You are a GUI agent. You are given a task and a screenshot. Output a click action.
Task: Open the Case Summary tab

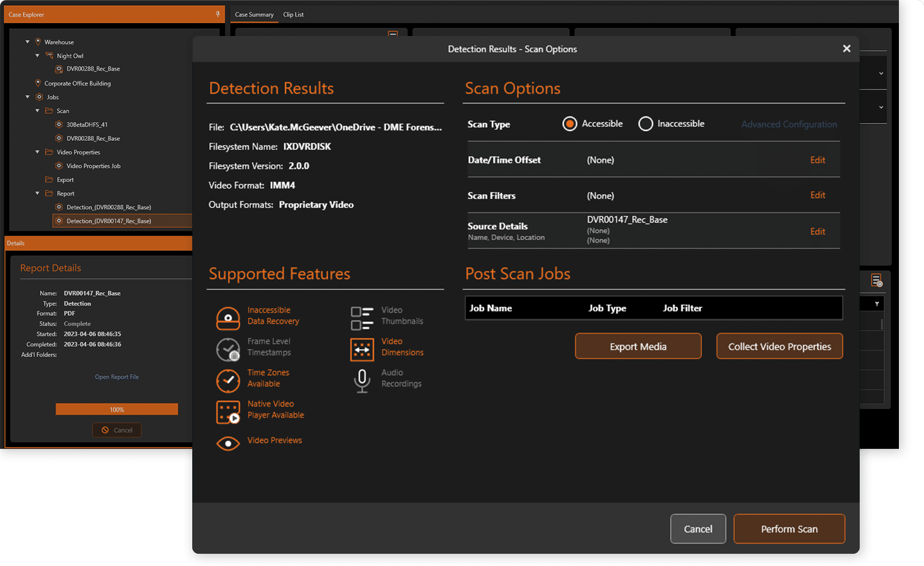[x=254, y=15]
